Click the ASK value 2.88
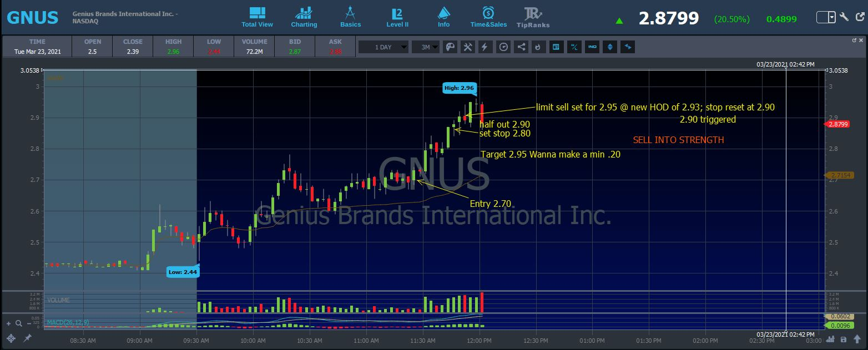The image size is (868, 350). point(335,52)
